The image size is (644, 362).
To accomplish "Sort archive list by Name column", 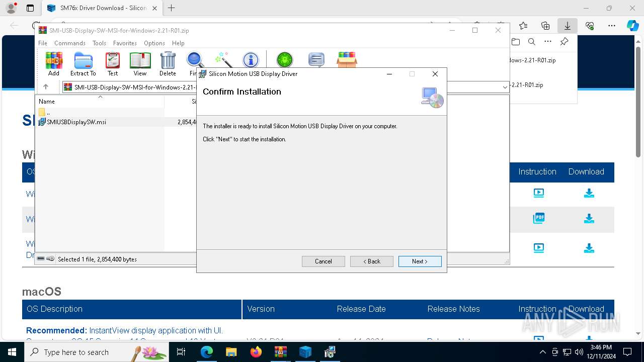I will pos(47,101).
